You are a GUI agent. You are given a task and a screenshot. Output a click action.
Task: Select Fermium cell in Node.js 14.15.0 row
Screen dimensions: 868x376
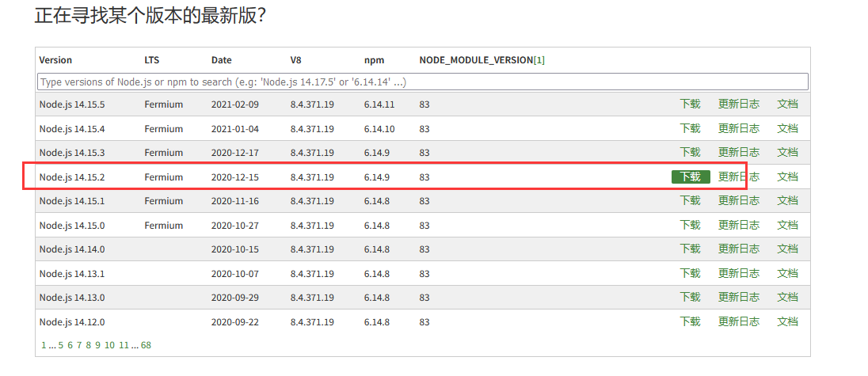tap(163, 226)
